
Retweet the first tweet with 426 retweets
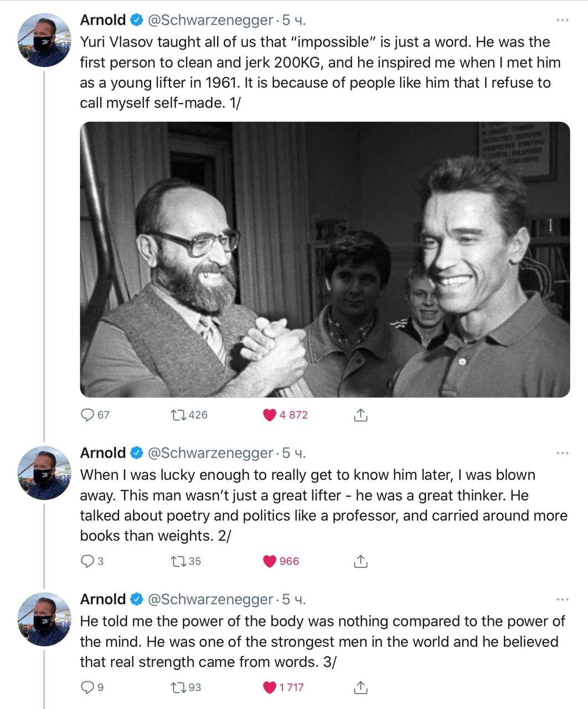[x=179, y=415]
